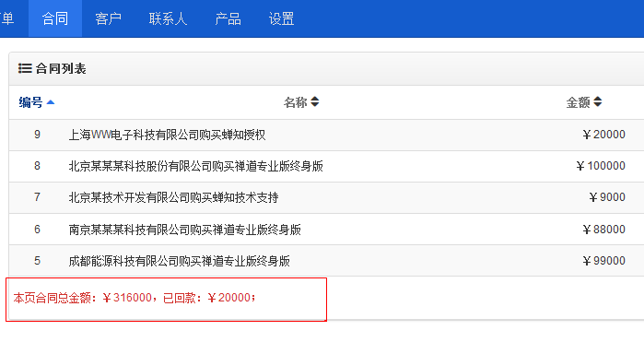Click the ￥99000 amount cell
Screen dimensions: 644x354
[603, 261]
